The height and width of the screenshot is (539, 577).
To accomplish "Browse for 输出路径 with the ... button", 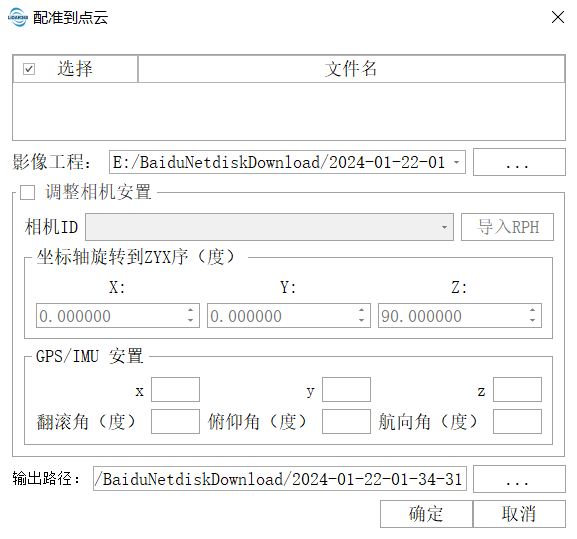I will (519, 479).
